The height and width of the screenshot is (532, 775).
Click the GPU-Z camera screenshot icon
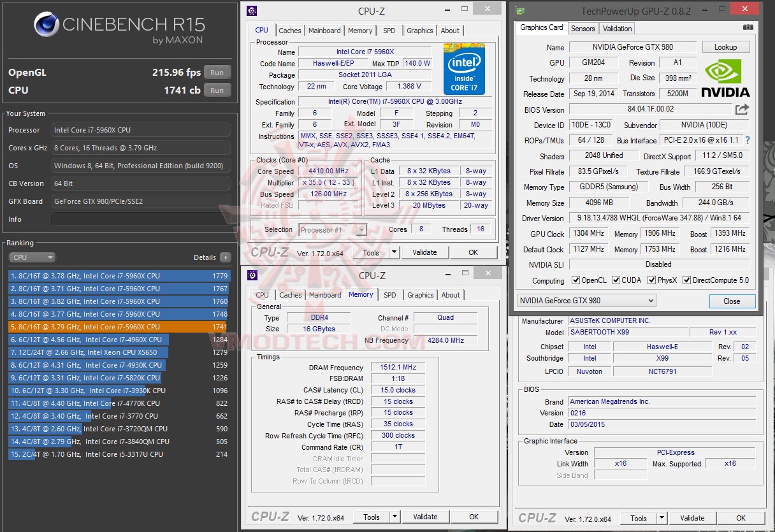748,27
